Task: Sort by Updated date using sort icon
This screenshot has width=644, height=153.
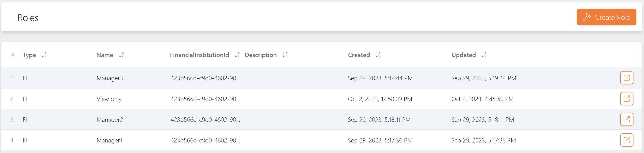Action: [x=484, y=55]
